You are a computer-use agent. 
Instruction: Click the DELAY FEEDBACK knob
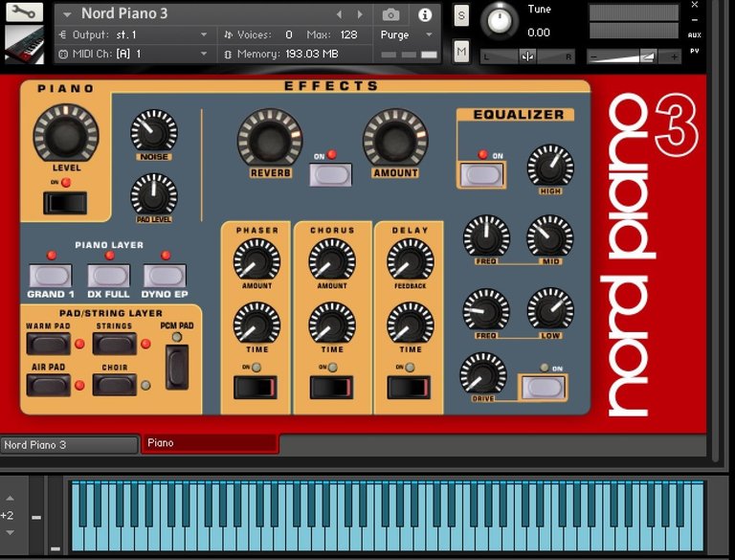click(x=411, y=259)
